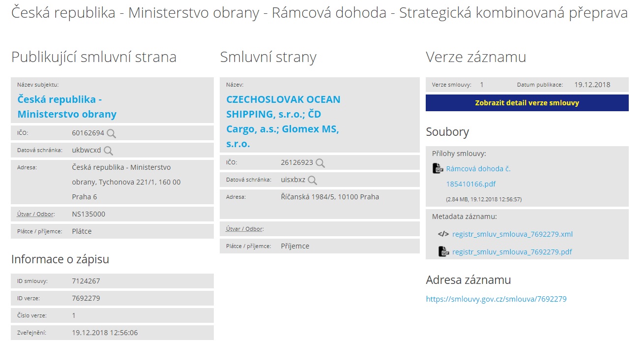The width and height of the screenshot is (644, 342).
Task: Click the contract ID value 7124267
Action: tap(86, 281)
